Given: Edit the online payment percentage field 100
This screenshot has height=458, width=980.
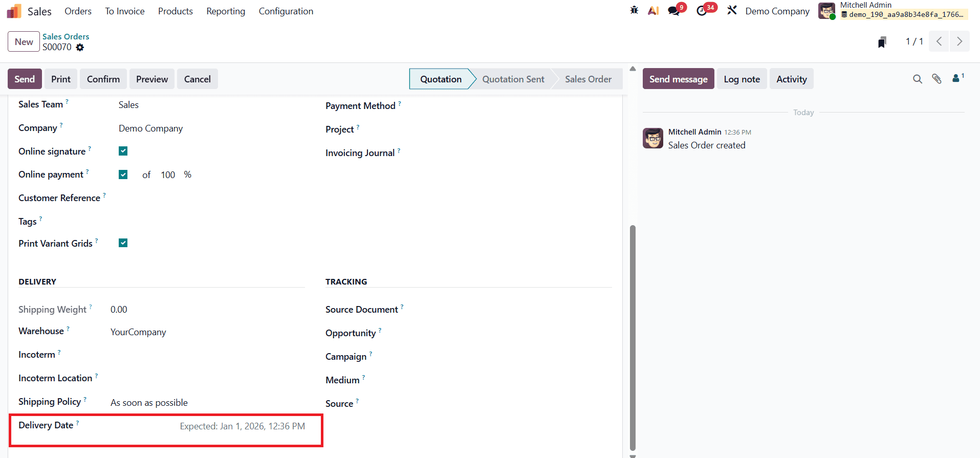Looking at the screenshot, I should pyautogui.click(x=168, y=175).
